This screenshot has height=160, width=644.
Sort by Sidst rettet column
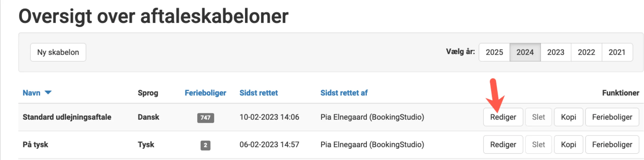point(258,93)
